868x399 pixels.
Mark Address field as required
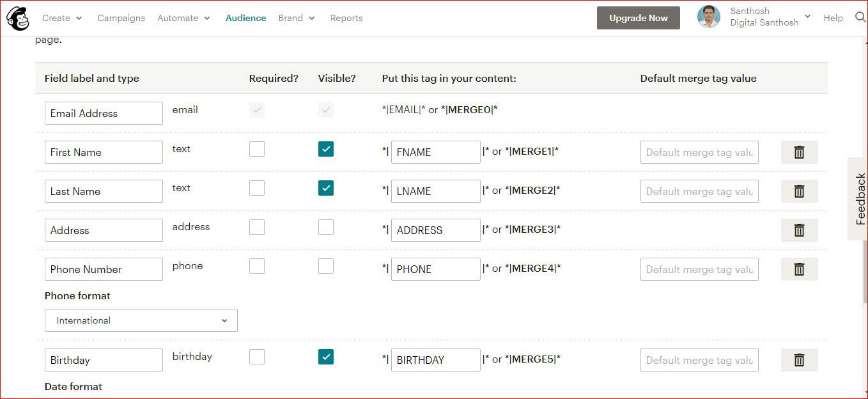pyautogui.click(x=257, y=227)
